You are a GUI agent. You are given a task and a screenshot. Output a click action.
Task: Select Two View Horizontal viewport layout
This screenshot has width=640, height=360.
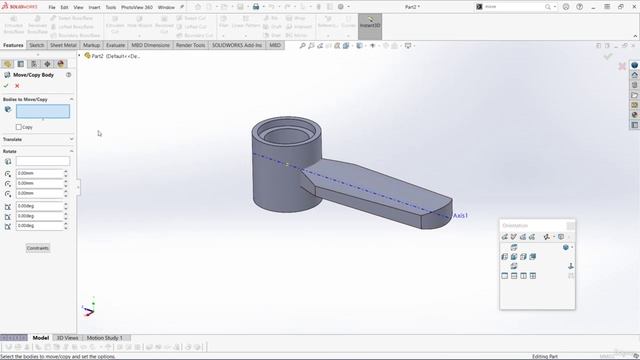[x=514, y=276]
